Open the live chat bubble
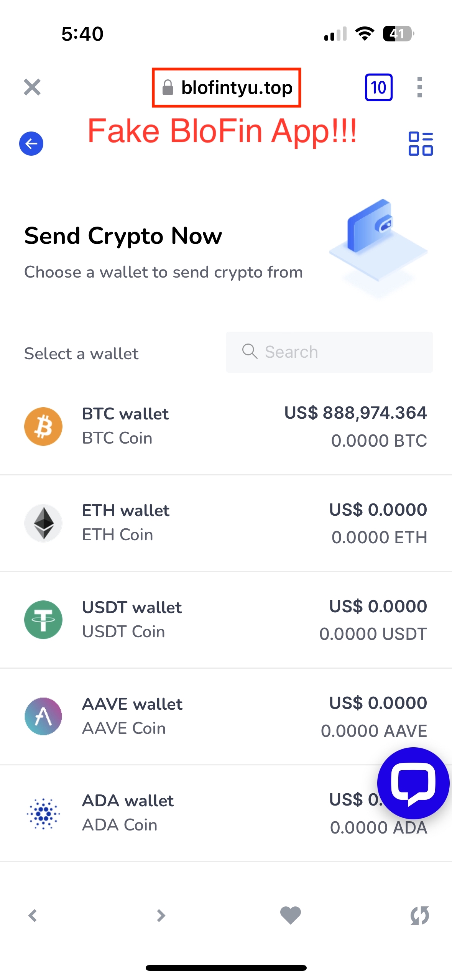Viewport: 452px width, 980px height. coord(413,783)
